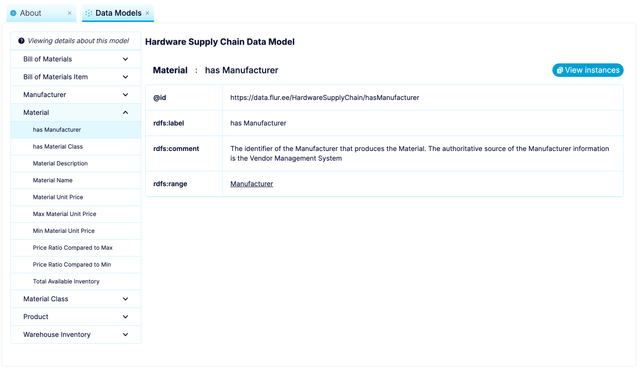Select the Bill of Materials Item entry
The height and width of the screenshot is (368, 640).
[x=76, y=77]
